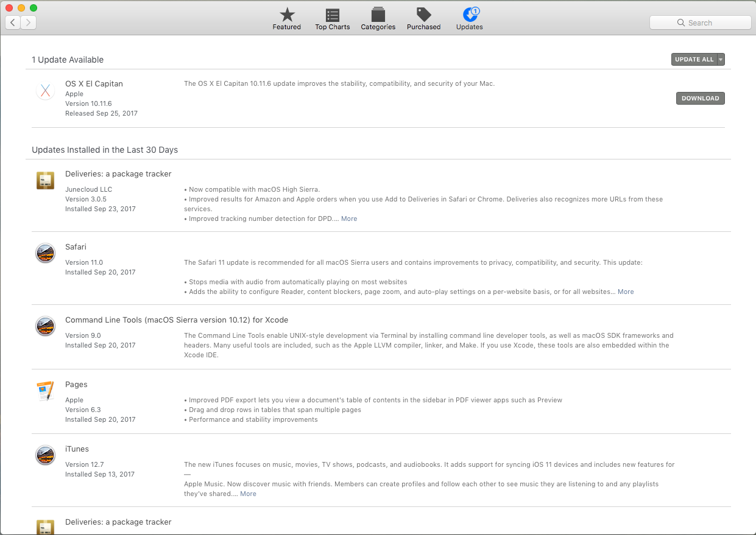Click the Command Line Tools for Xcode title

point(177,320)
